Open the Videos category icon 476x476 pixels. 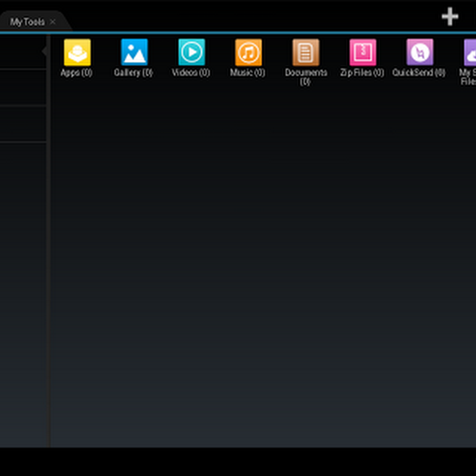[x=191, y=52]
